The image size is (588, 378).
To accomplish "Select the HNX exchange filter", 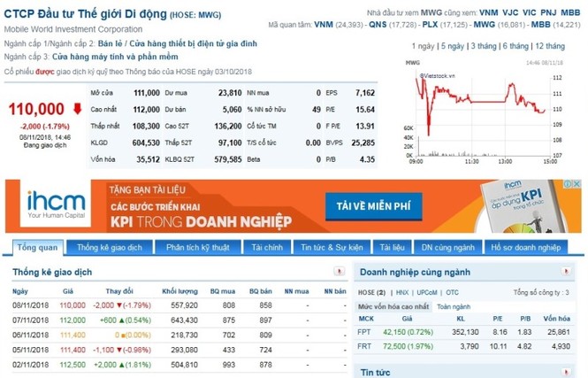I will [402, 292].
